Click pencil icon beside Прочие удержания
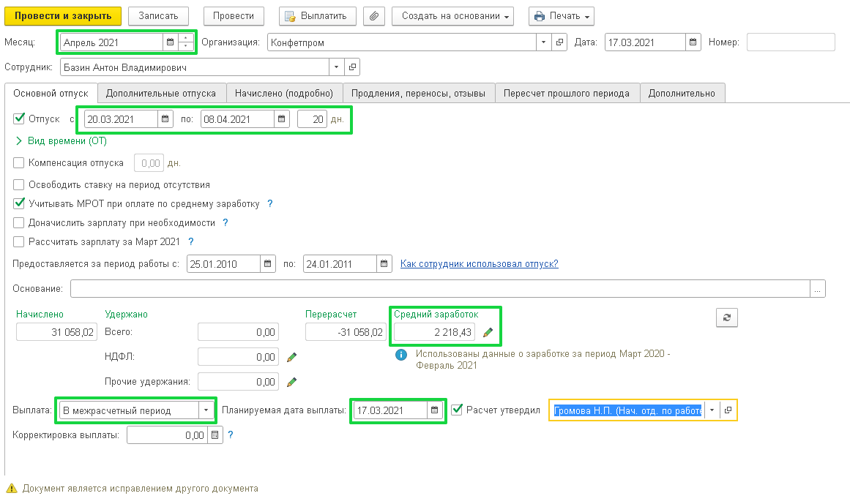Screen dimensions: 850x504 pos(291,382)
